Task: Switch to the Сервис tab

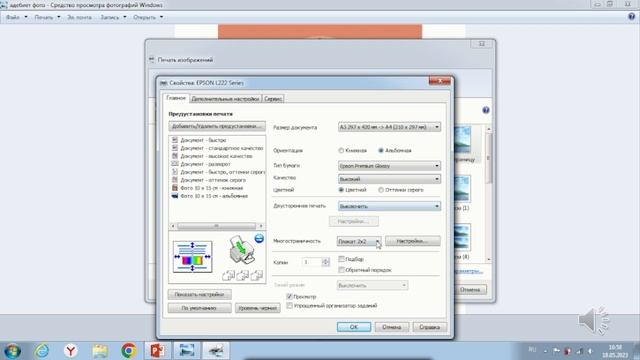Action: tap(273, 99)
